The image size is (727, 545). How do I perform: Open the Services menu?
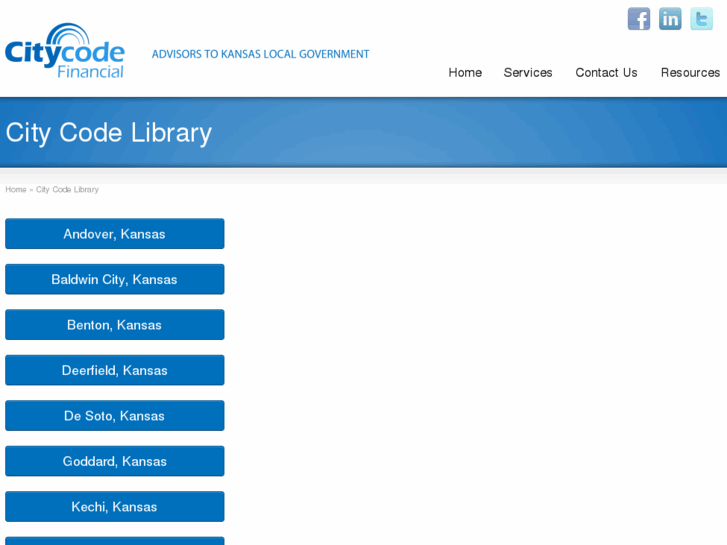tap(528, 73)
